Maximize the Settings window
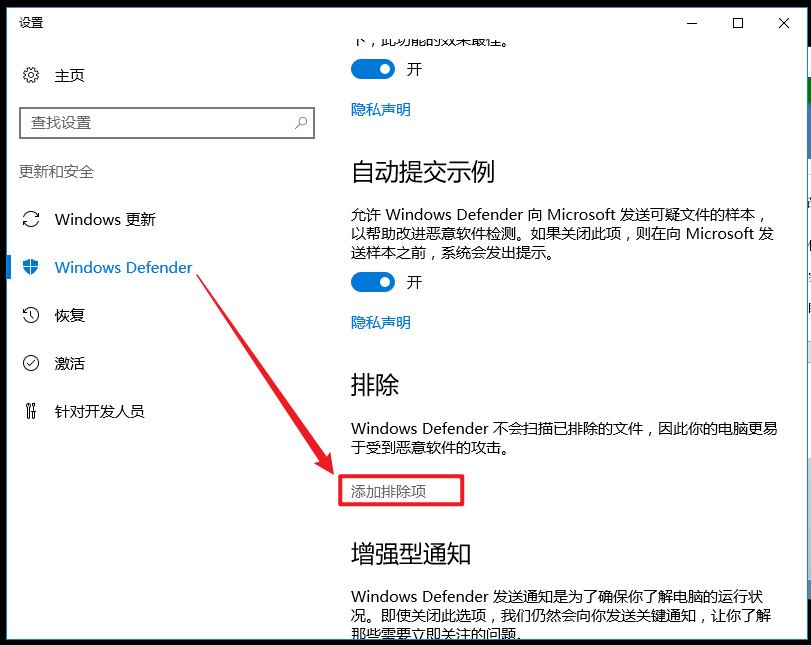The image size is (811, 645). 738,23
